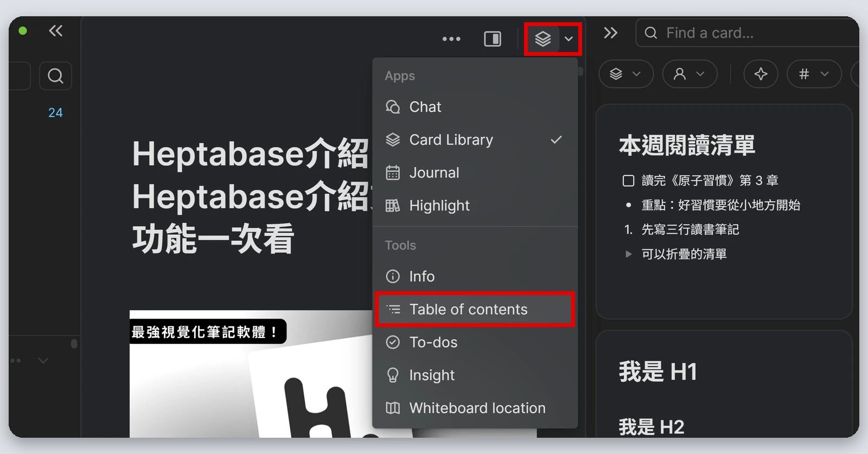
Task: Expand the apps dropdown chevron in toolbar
Action: 569,39
